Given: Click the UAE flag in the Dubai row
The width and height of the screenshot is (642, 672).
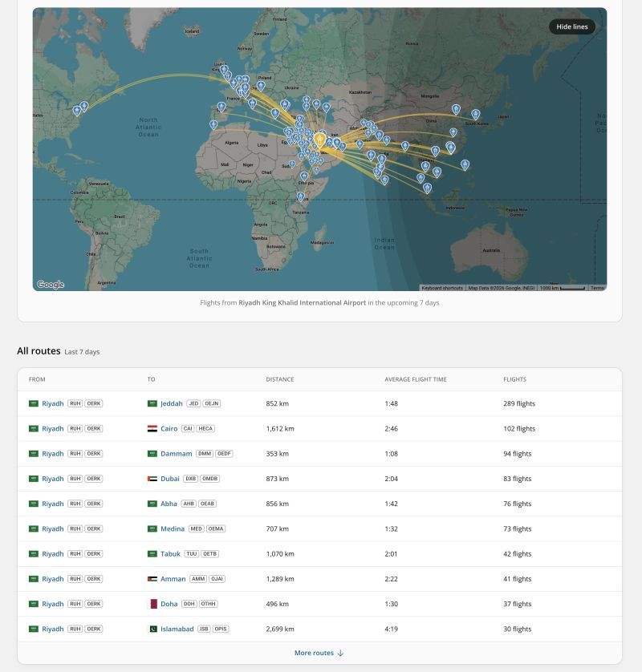Looking at the screenshot, I should click(152, 479).
